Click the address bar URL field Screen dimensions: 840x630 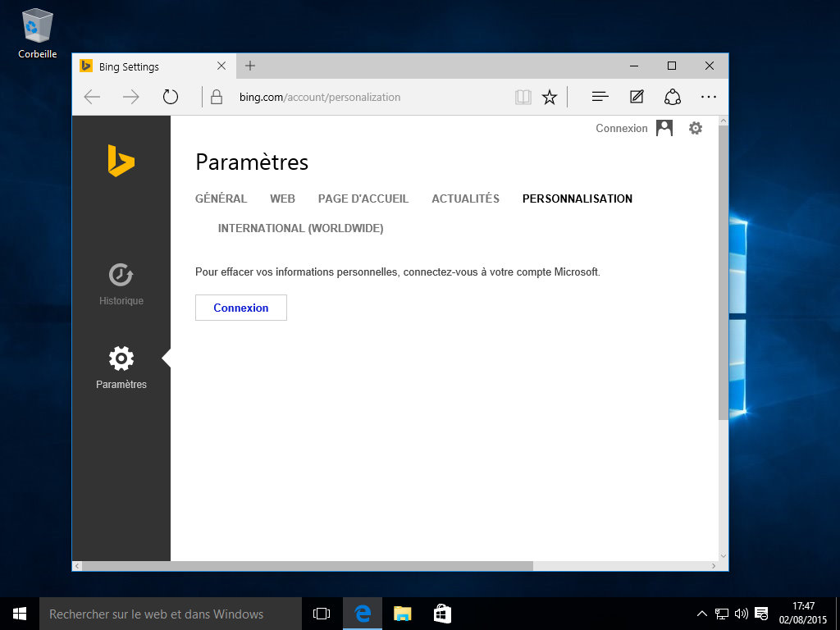[361, 97]
